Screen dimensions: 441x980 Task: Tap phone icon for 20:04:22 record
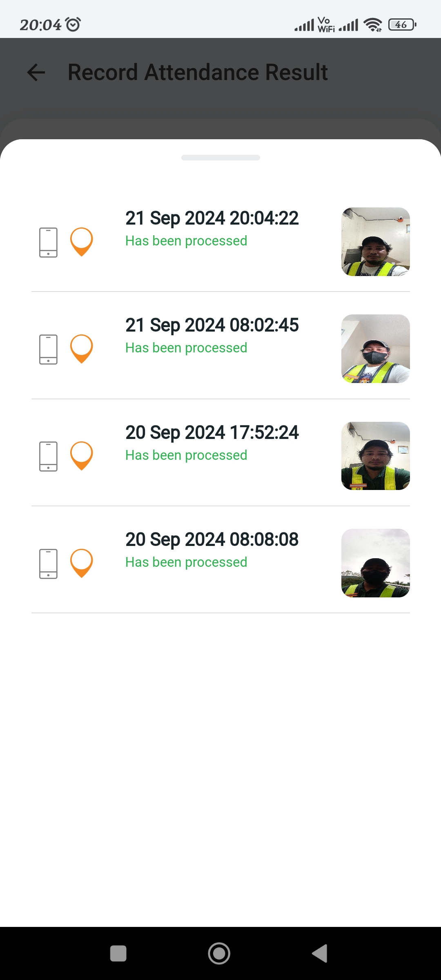(48, 242)
